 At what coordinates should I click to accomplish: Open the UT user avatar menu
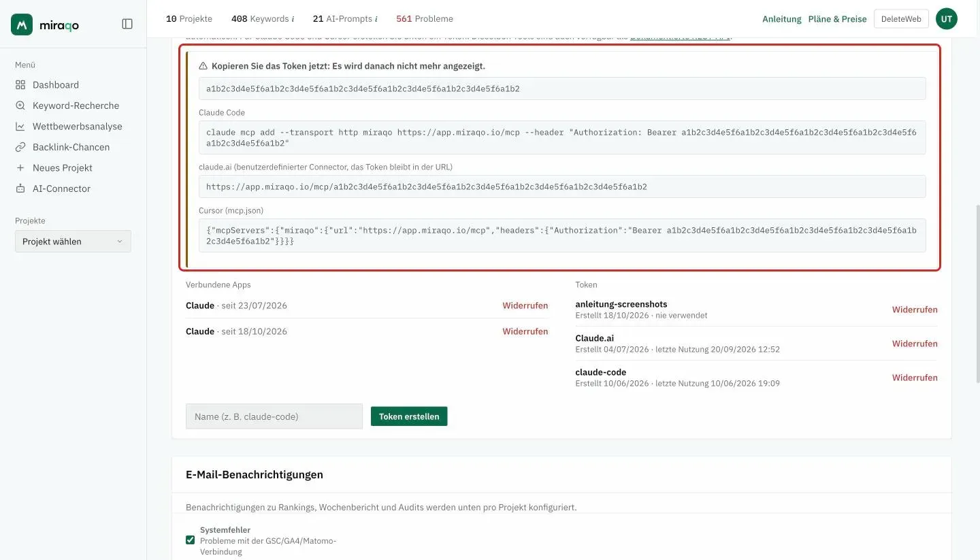(947, 19)
